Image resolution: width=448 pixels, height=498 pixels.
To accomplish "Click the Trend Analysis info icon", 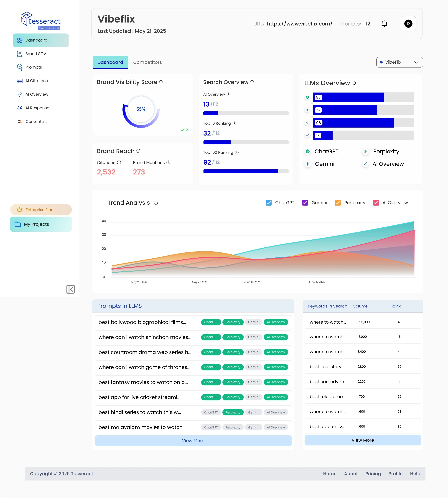I will (x=156, y=203).
